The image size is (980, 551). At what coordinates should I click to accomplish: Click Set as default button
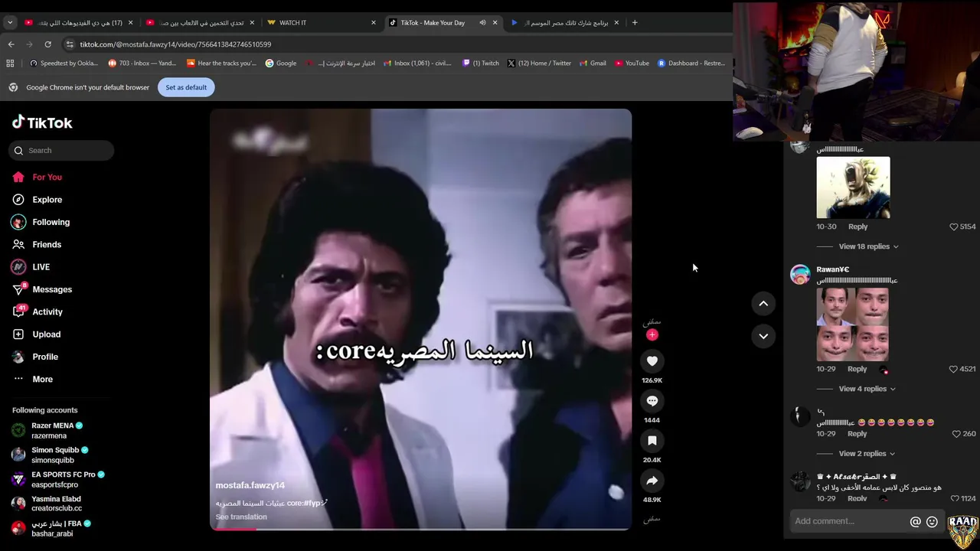tap(186, 87)
